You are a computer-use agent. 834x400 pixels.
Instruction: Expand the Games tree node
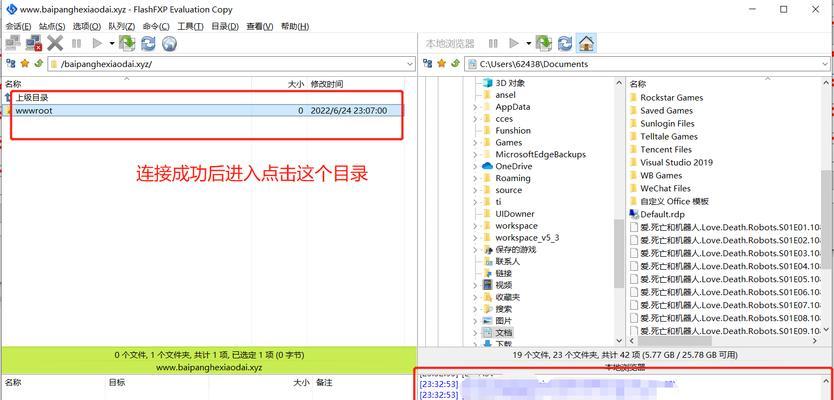tap(475, 143)
